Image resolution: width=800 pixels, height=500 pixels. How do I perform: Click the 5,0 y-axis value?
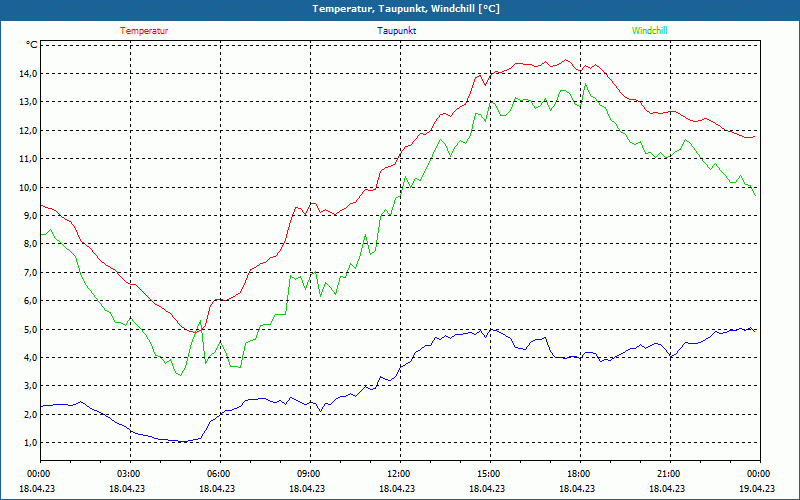[x=31, y=329]
